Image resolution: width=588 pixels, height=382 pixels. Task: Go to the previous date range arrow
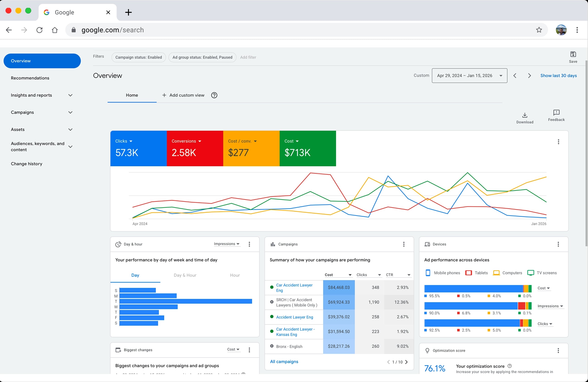(515, 75)
